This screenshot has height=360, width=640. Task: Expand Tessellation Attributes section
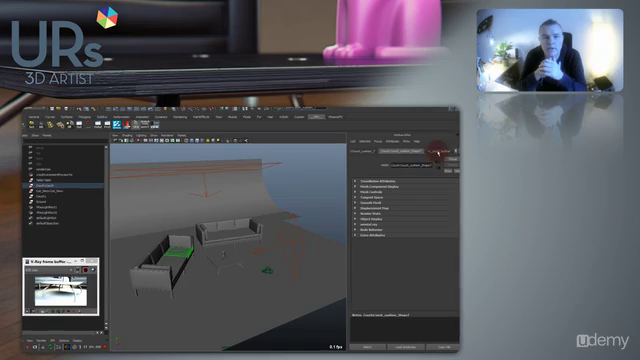point(355,181)
